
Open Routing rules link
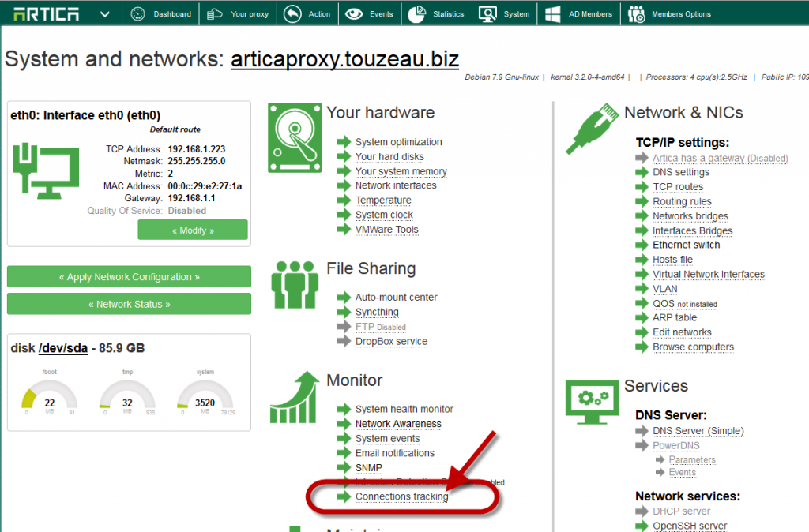pos(682,201)
